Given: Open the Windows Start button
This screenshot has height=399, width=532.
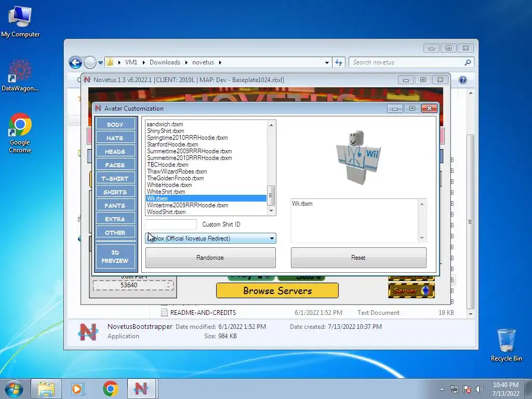Looking at the screenshot, I should pos(14,389).
